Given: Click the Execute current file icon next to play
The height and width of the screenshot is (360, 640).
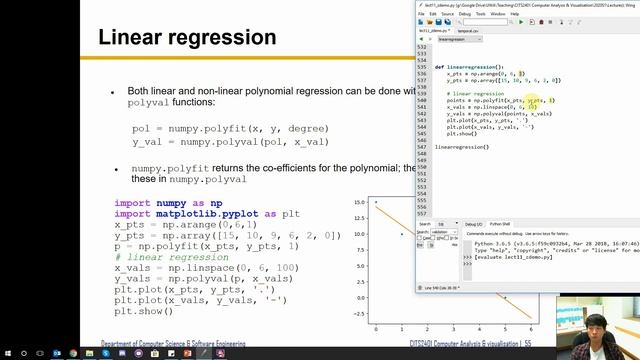Looking at the screenshot, I should point(532,22).
